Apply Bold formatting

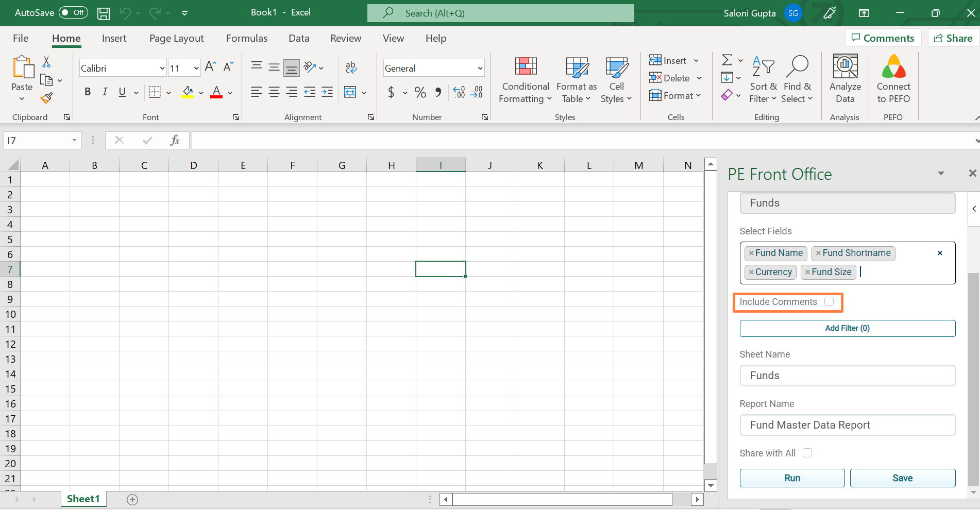click(88, 92)
